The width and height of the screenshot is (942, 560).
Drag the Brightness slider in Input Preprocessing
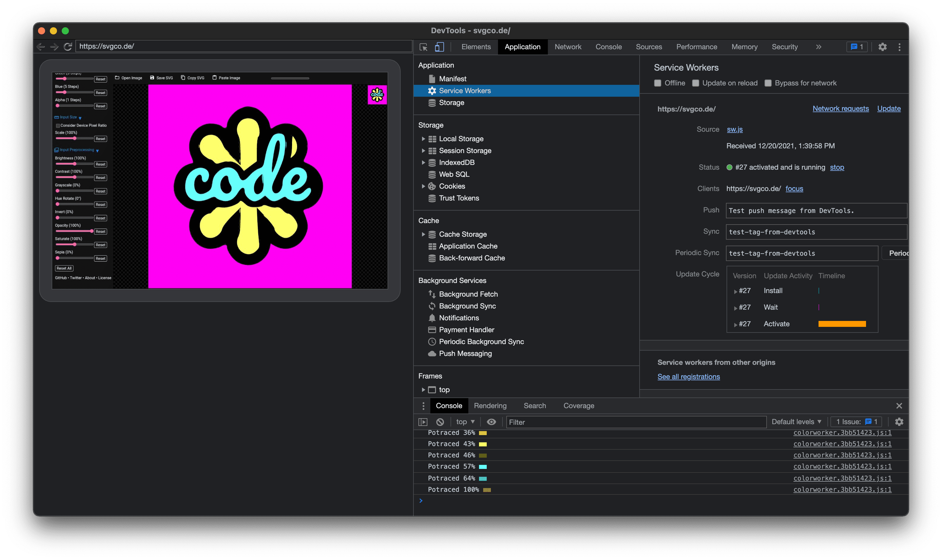75,164
